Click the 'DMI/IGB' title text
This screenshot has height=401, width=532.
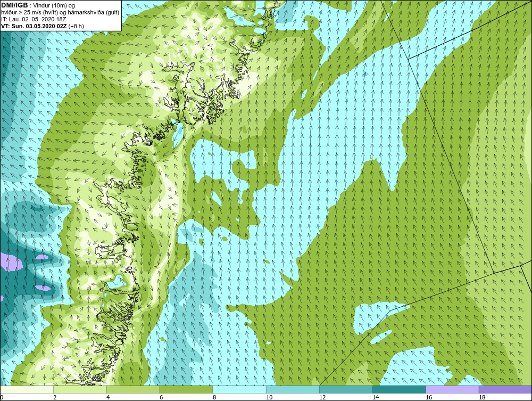coord(14,5)
